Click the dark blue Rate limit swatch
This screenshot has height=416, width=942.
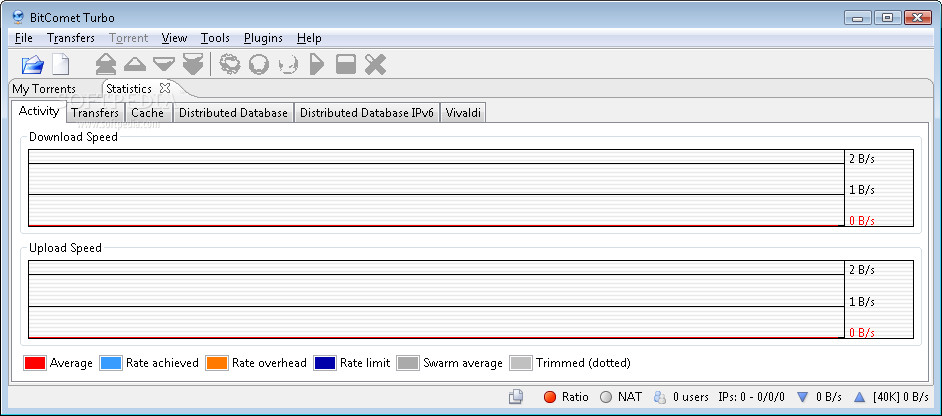[x=324, y=363]
